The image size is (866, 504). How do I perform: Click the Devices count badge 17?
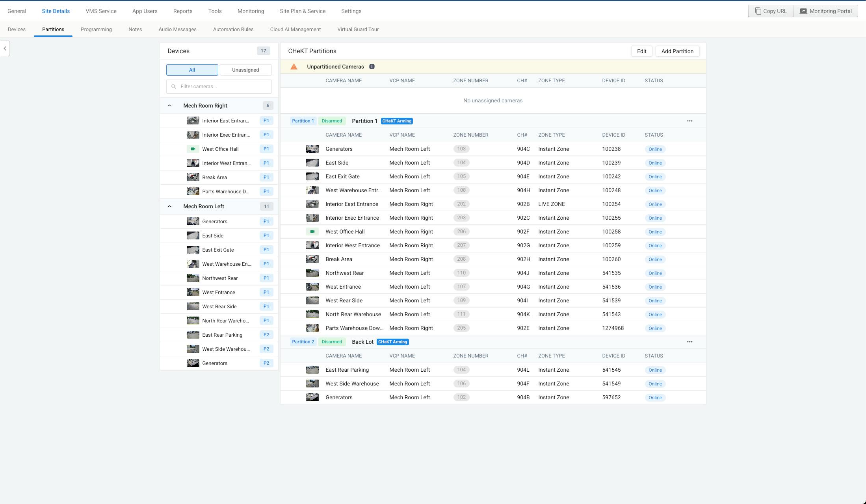(263, 51)
